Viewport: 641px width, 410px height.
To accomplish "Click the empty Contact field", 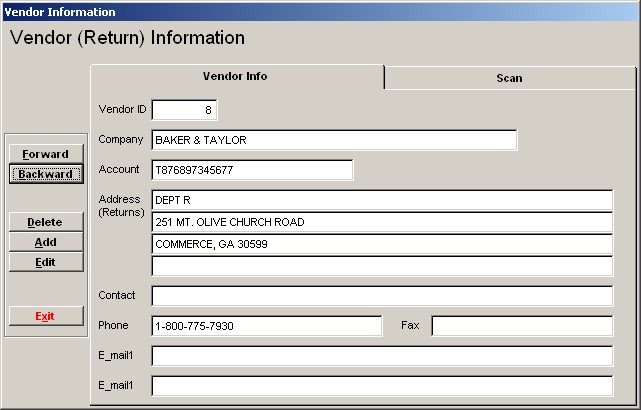I will click(382, 296).
